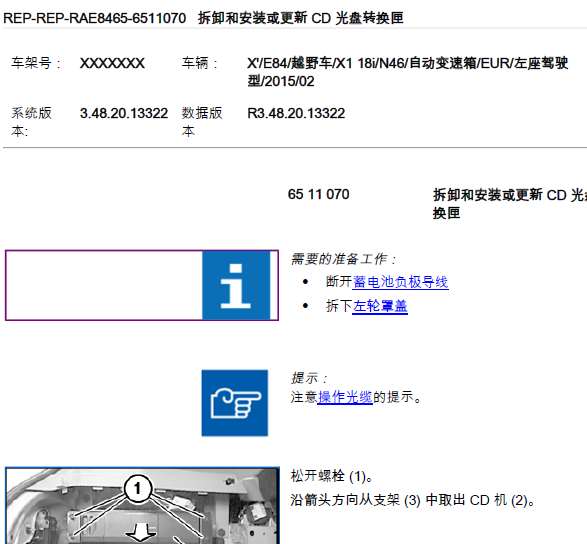Click the 提示 heading text
The image size is (587, 544).
(x=309, y=378)
